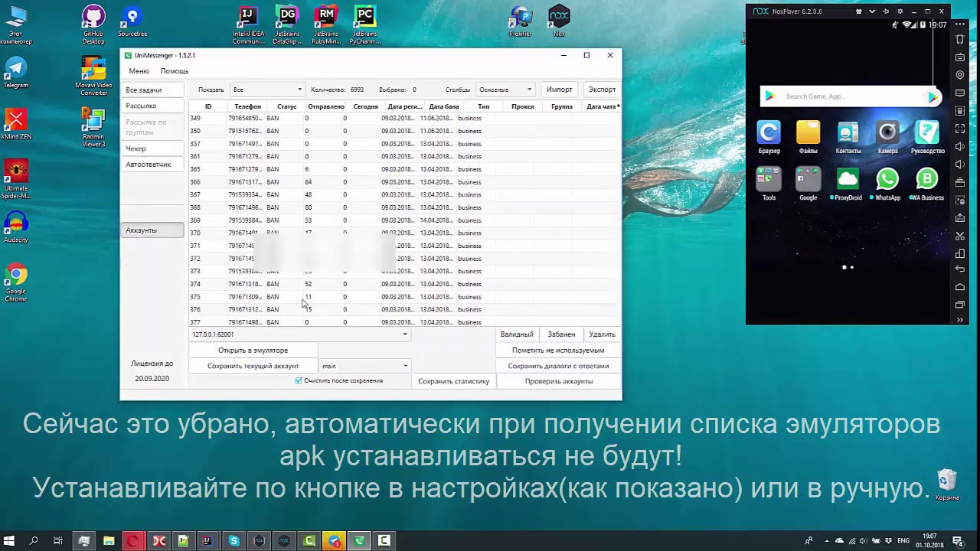Open the Tools folder in NoxPlayer

(769, 180)
